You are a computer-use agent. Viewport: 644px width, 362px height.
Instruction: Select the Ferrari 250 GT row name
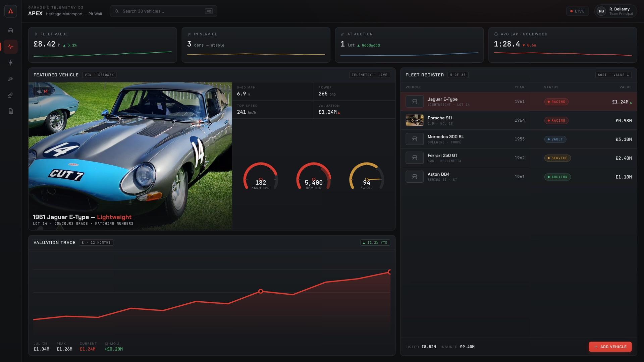click(x=442, y=155)
